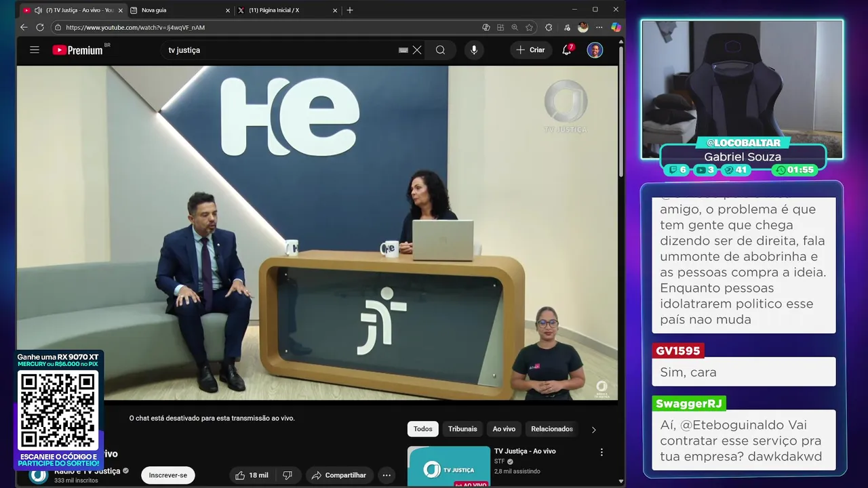Screen dimensions: 868x488
Task: Open the browser profile avatar
Action: (583, 27)
